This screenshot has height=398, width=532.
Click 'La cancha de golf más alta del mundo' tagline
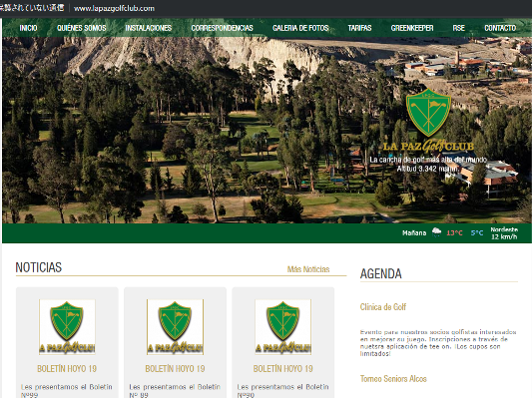coord(428,160)
